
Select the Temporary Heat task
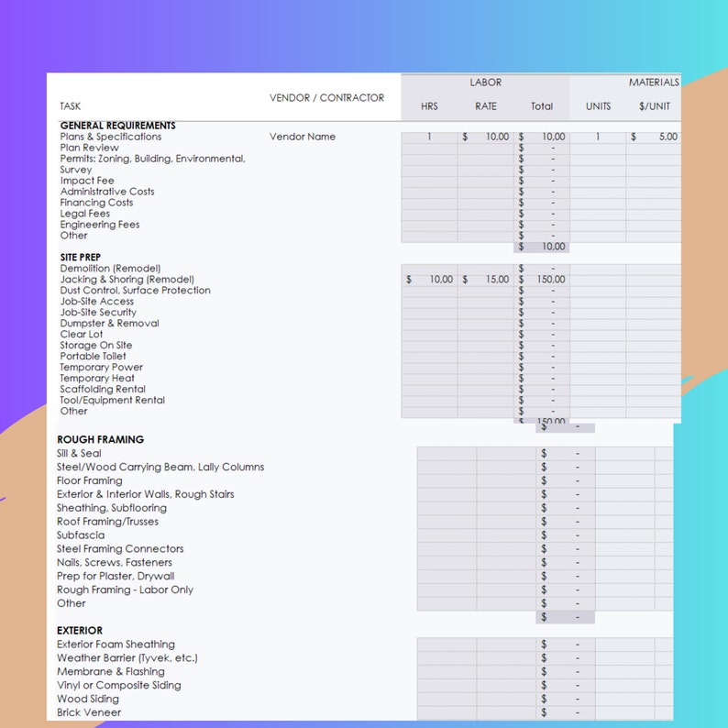click(x=97, y=379)
